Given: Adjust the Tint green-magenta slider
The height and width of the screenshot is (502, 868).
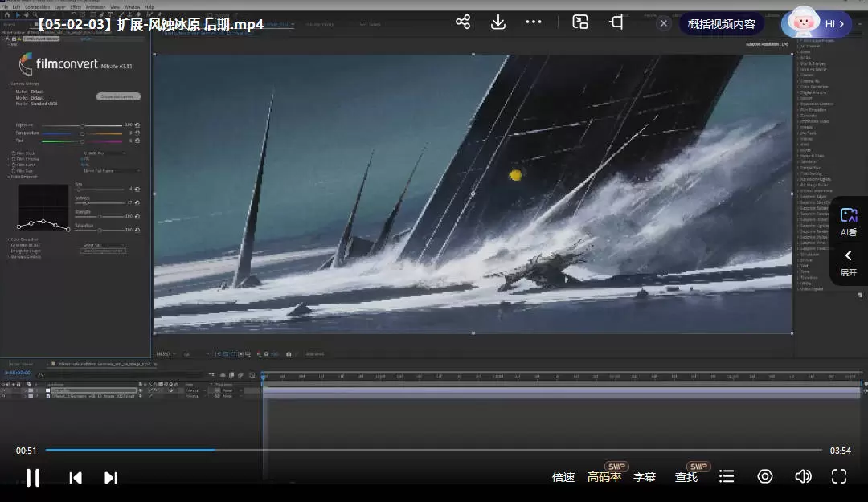Looking at the screenshot, I should [83, 141].
